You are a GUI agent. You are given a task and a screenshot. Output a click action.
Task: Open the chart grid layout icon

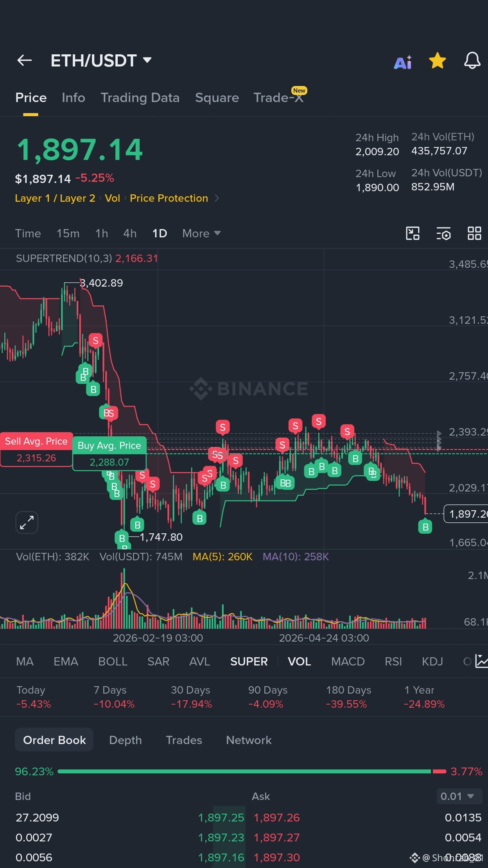click(x=474, y=233)
